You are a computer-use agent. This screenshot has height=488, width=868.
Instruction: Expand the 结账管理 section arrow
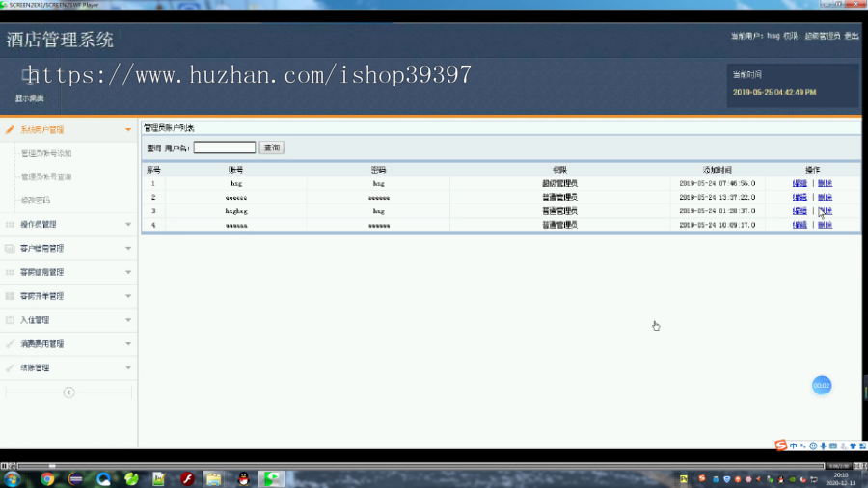(128, 368)
